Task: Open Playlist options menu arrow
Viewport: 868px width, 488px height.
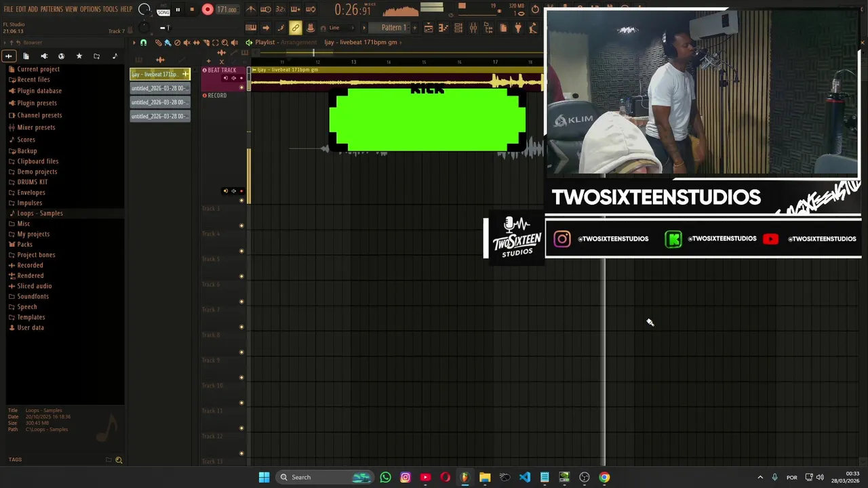Action: click(x=134, y=43)
